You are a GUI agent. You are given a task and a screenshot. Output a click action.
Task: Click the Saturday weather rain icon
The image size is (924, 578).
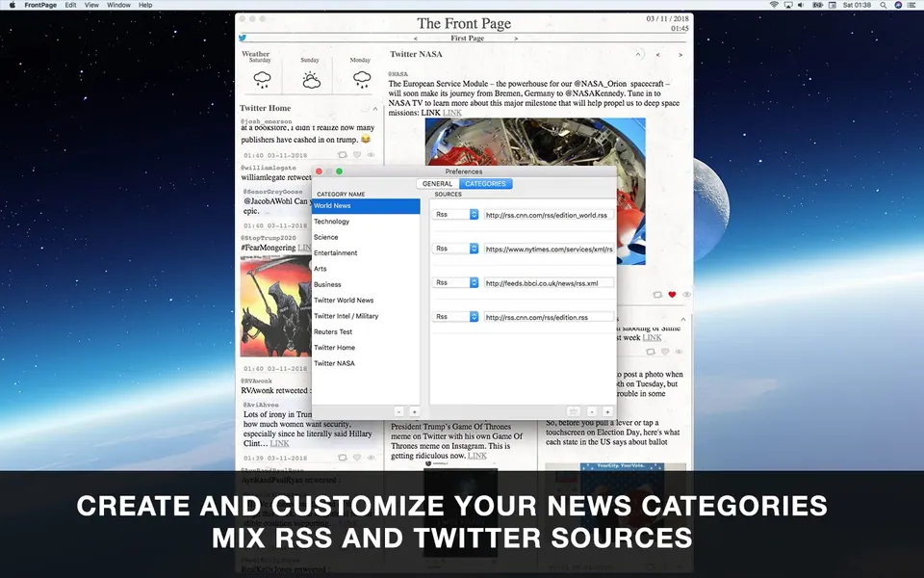point(262,80)
